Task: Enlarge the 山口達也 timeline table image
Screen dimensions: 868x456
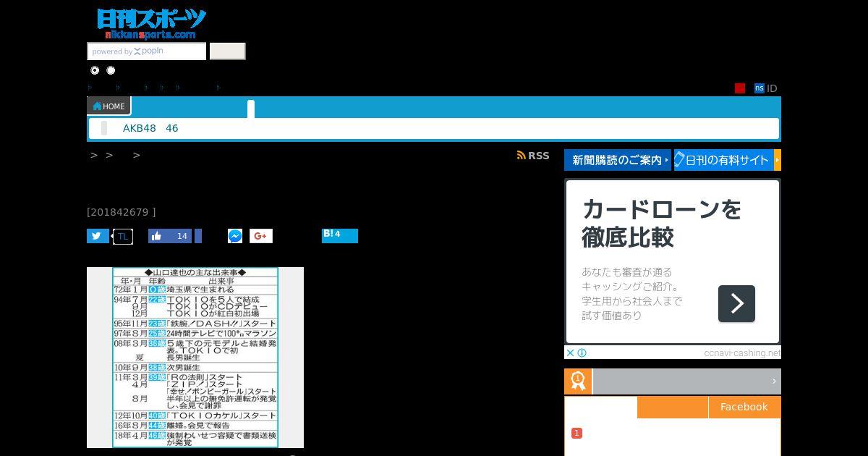Action: pyautogui.click(x=195, y=358)
